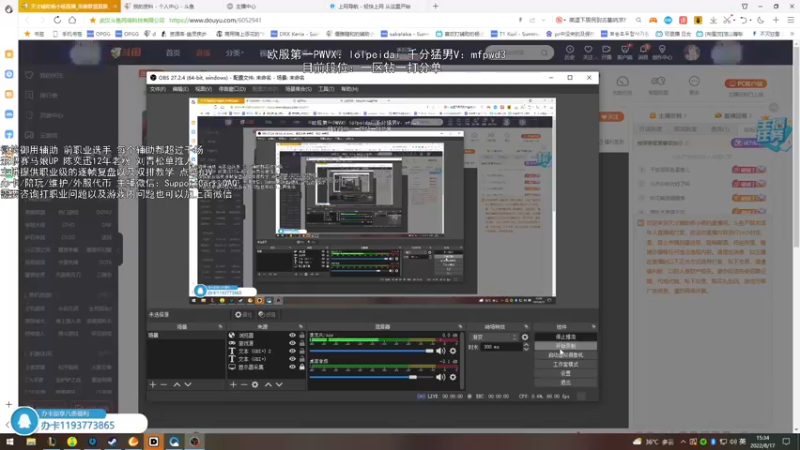800x450 pixels.
Task: Open Steam from the taskbar
Action: (113, 442)
